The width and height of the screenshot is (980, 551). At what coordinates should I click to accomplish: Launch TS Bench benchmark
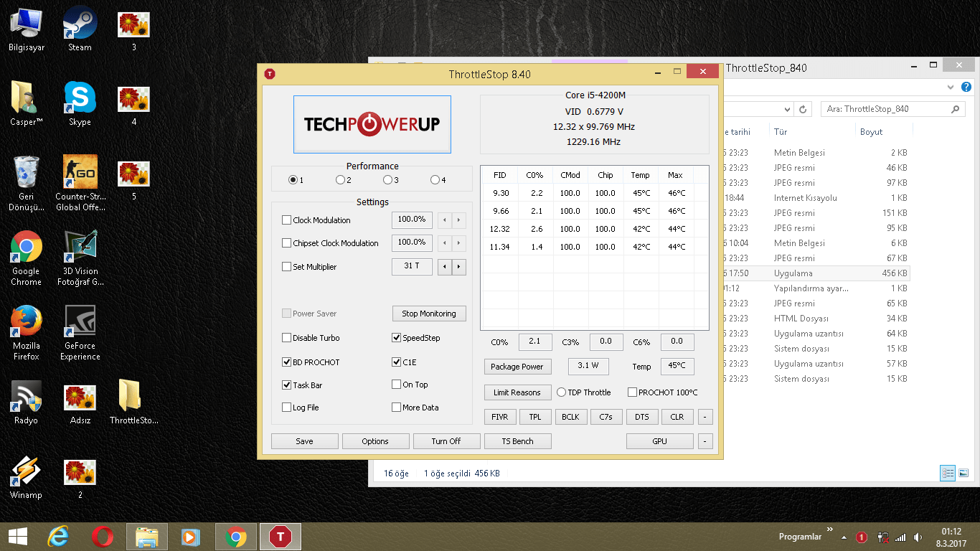[x=518, y=441]
